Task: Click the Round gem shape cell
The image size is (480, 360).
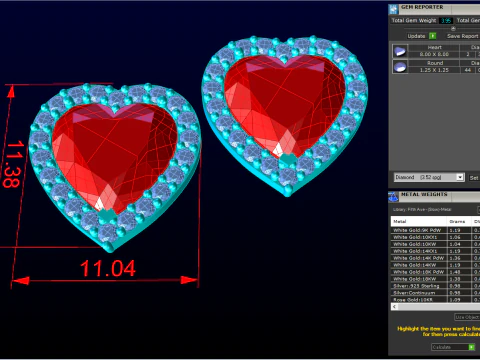Action: (x=434, y=63)
